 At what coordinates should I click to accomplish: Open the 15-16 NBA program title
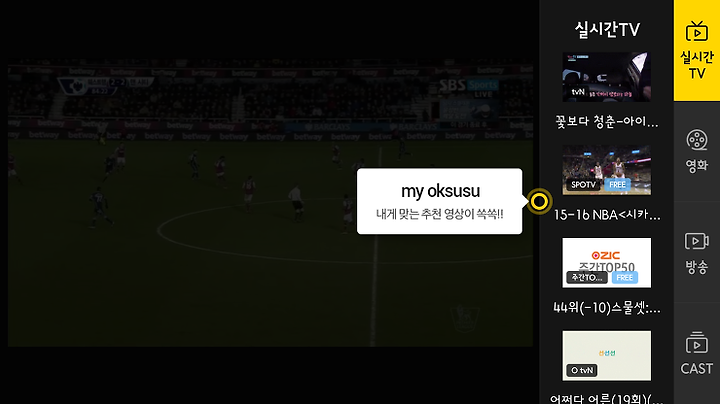607,214
